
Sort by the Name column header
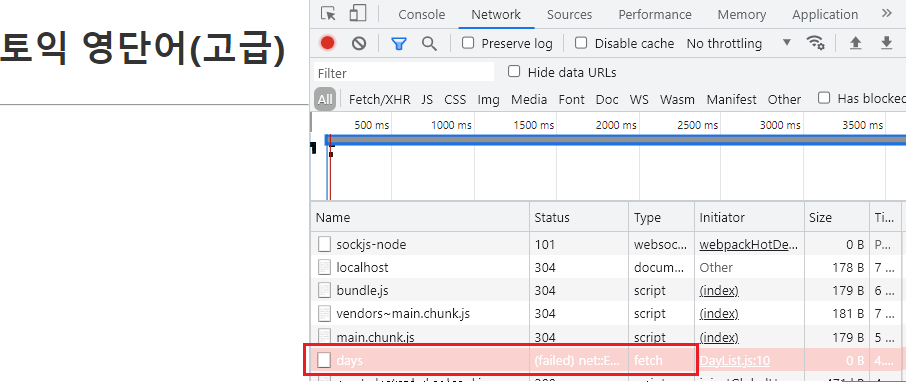click(420, 217)
